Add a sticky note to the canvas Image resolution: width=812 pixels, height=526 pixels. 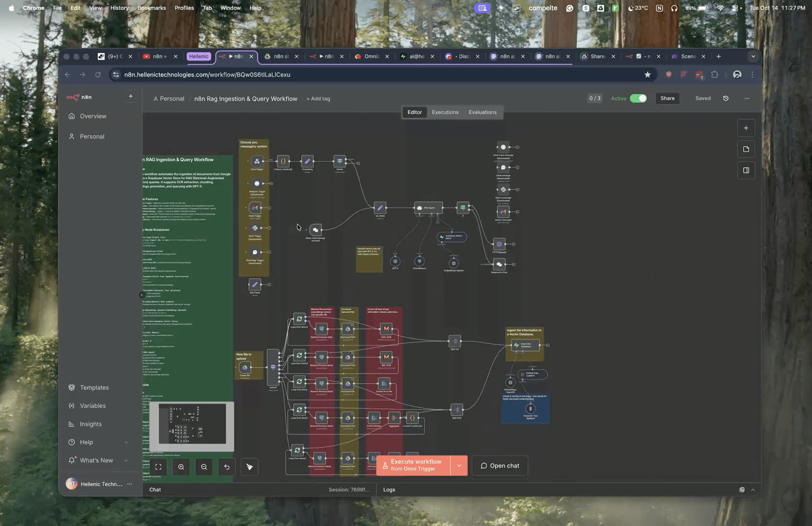pyautogui.click(x=746, y=149)
